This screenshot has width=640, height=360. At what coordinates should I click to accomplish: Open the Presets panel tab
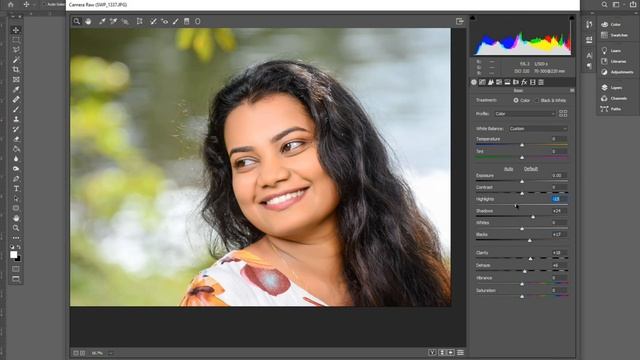coord(541,82)
